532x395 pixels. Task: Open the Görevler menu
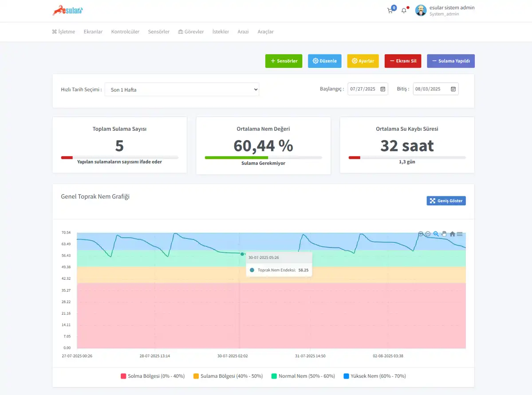(191, 31)
